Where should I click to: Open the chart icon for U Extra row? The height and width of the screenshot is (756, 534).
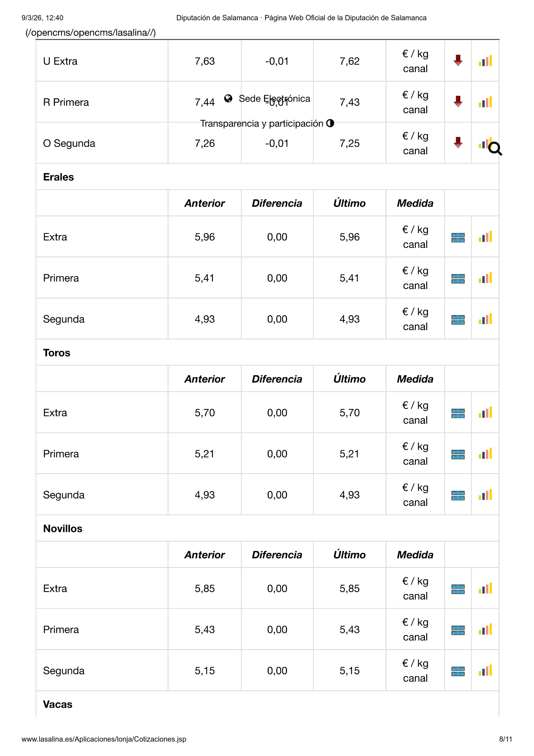pyautogui.click(x=485, y=61)
